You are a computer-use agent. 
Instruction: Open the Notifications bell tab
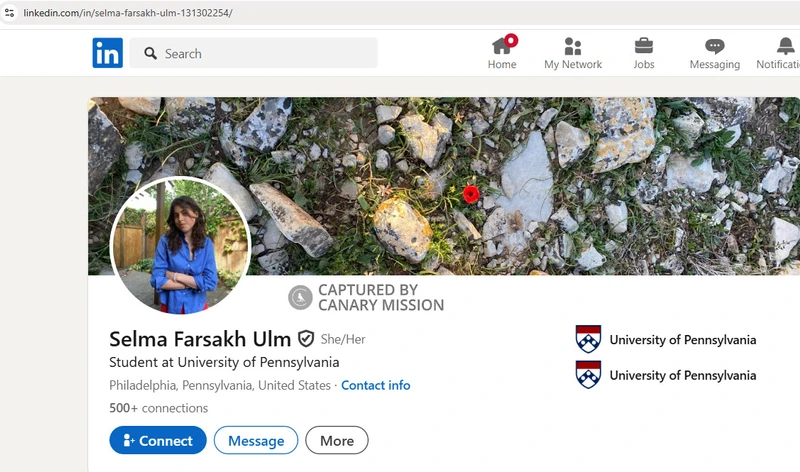(x=779, y=53)
